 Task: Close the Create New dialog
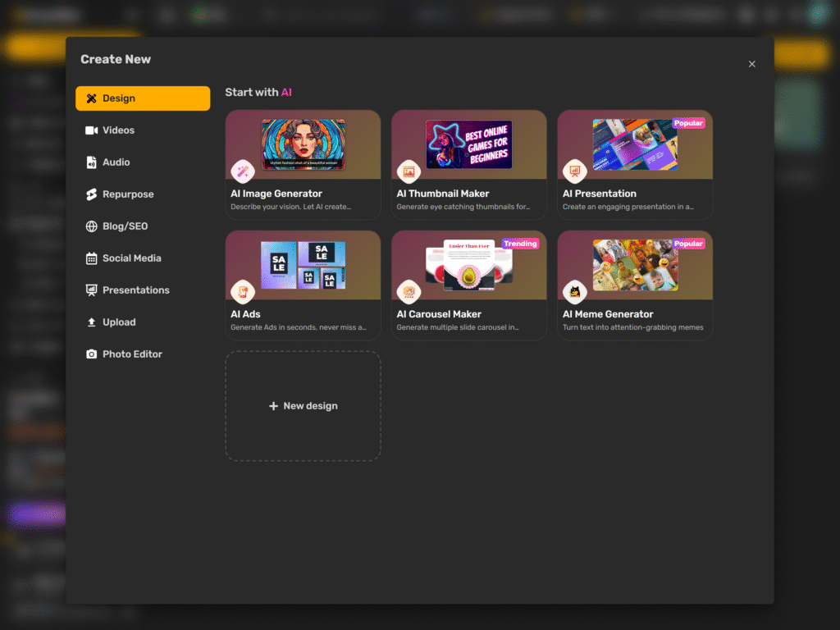(752, 64)
